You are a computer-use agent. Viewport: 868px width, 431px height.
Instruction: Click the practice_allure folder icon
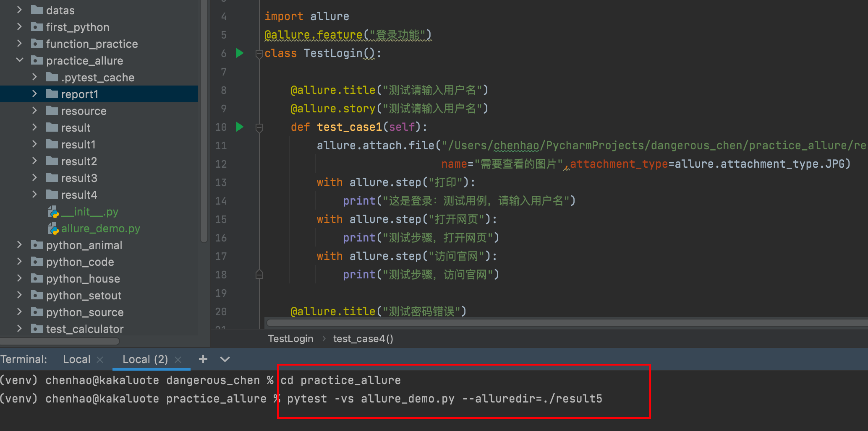point(37,60)
